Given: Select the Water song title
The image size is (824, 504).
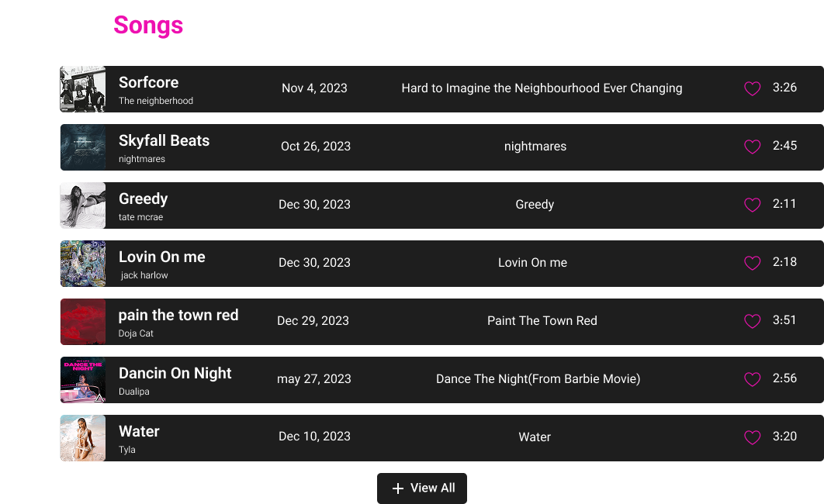Looking at the screenshot, I should (139, 432).
